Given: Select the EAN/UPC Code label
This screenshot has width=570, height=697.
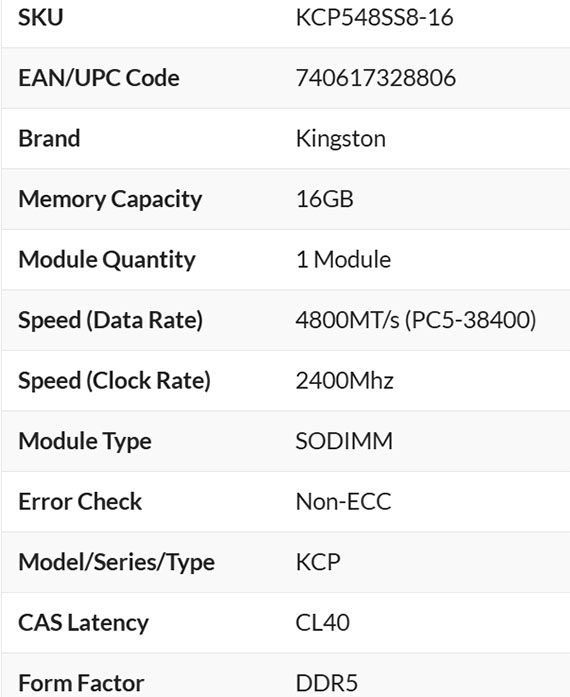Looking at the screenshot, I should click(99, 78).
